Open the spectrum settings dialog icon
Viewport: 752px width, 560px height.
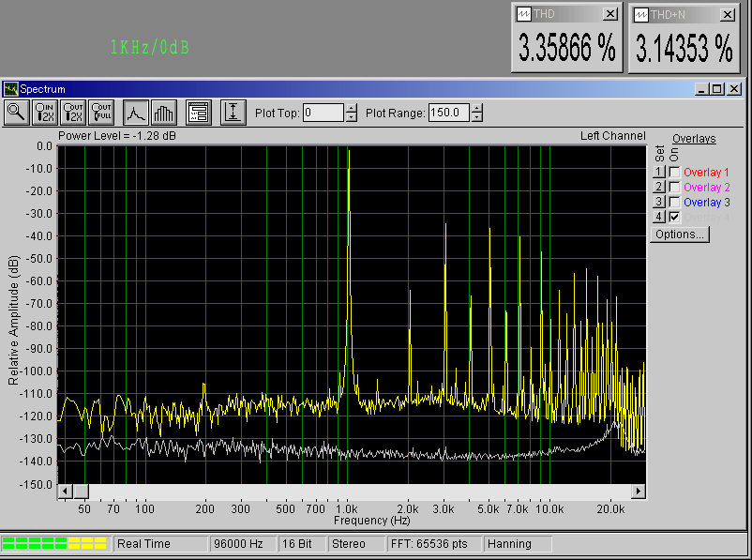click(199, 113)
